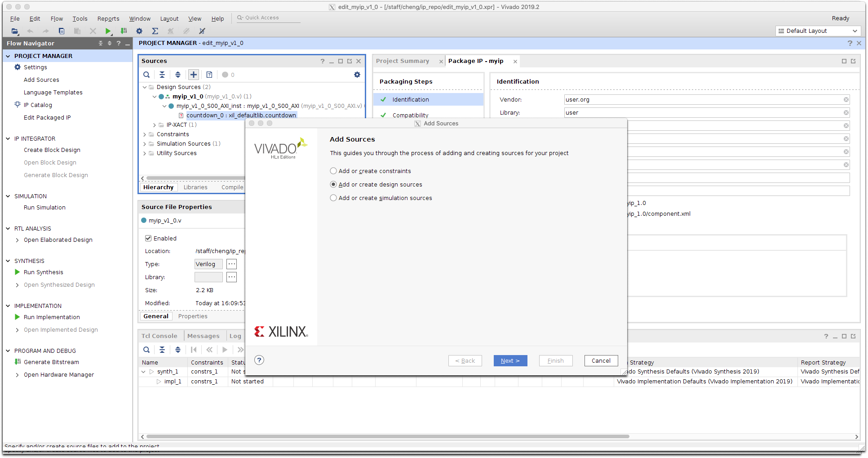
Task: Switch to the Project Summary tab
Action: 403,61
